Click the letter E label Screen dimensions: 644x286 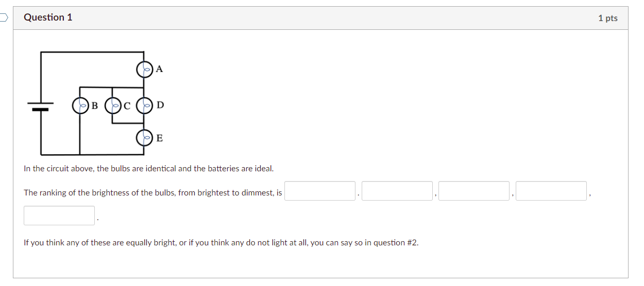point(159,138)
